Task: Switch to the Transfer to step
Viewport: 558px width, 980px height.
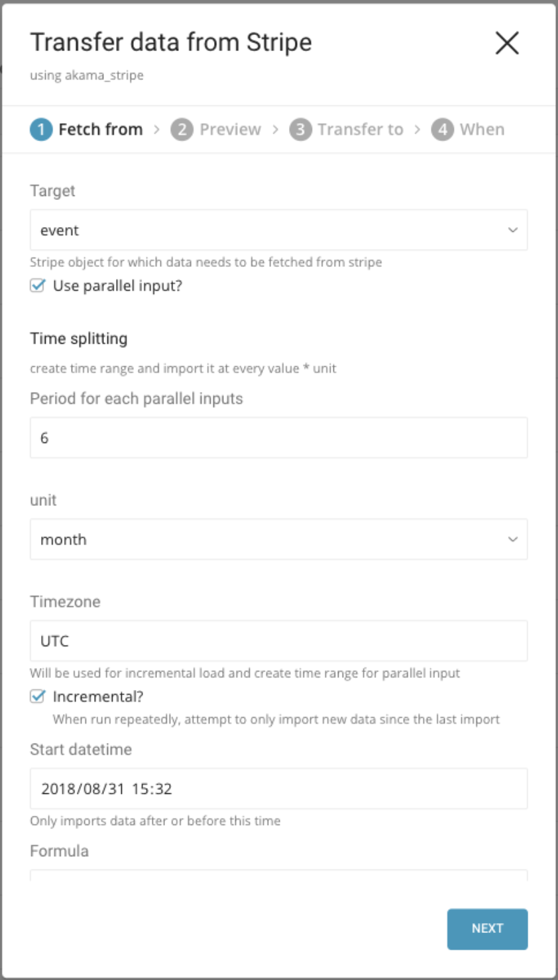Action: click(x=360, y=129)
